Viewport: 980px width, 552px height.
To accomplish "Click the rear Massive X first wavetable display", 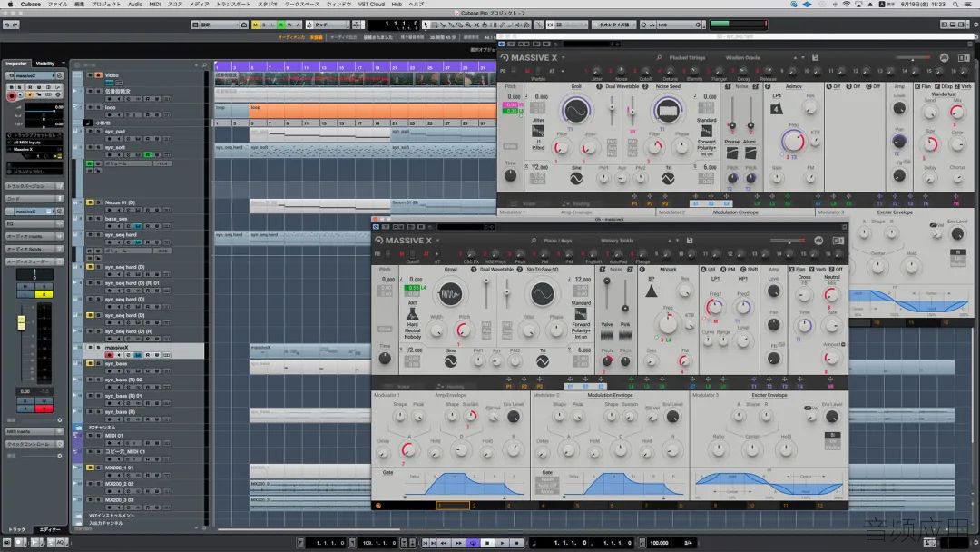I will coord(575,111).
